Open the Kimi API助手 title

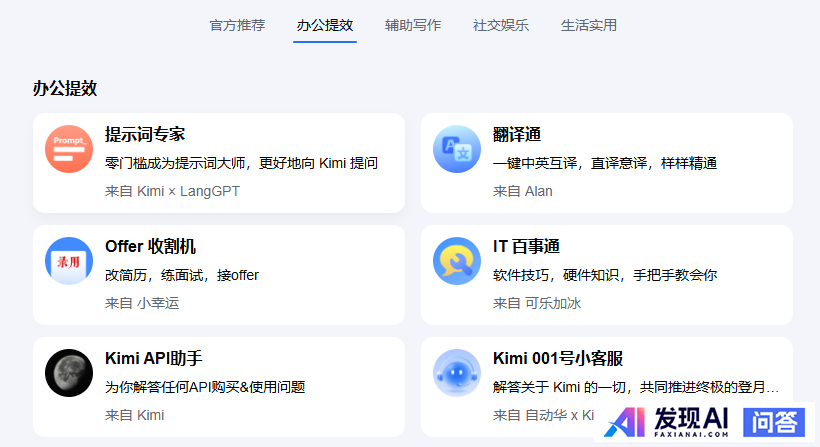pyautogui.click(x=153, y=358)
